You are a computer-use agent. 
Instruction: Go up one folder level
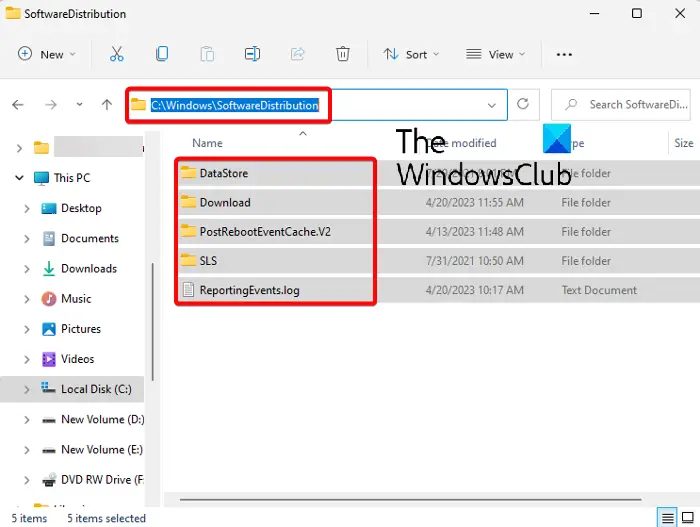pos(107,105)
